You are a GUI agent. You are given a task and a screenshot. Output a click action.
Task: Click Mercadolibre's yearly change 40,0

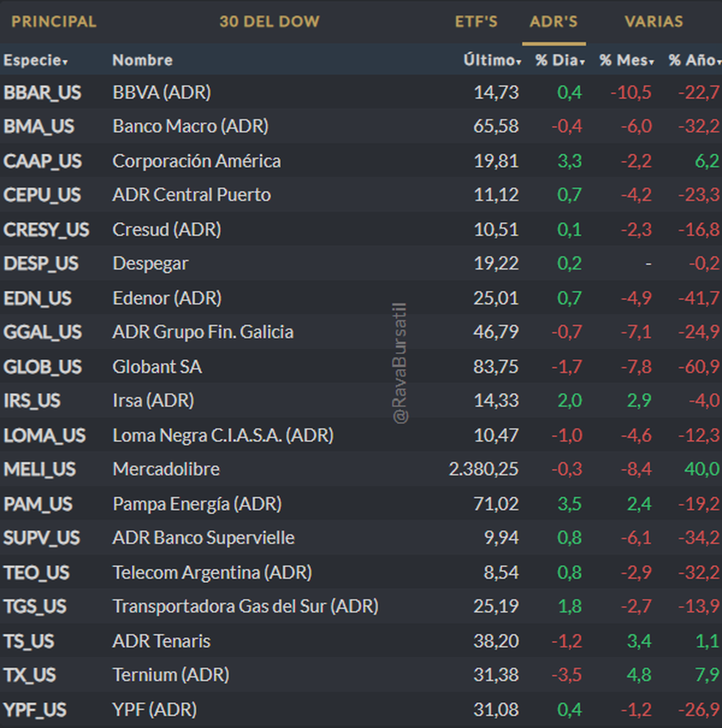coord(702,469)
